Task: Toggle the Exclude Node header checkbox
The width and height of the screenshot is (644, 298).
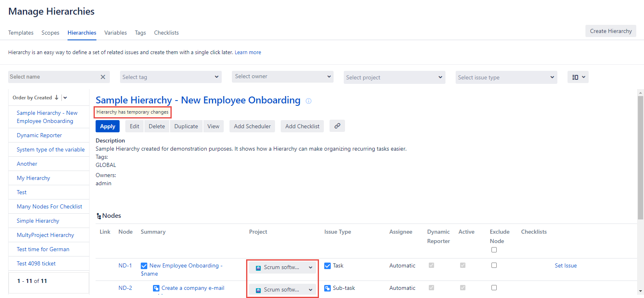Action: [x=494, y=250]
